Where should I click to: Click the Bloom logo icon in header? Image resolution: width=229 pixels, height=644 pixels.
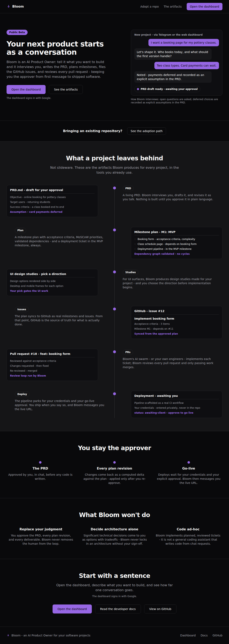[9, 7]
